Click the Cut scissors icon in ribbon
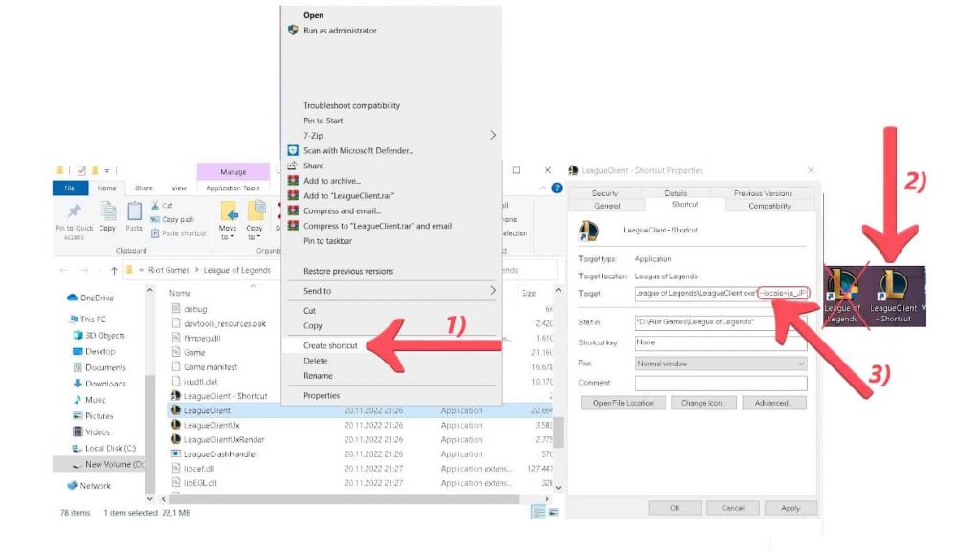This screenshot has height=552, width=980. 155,205
